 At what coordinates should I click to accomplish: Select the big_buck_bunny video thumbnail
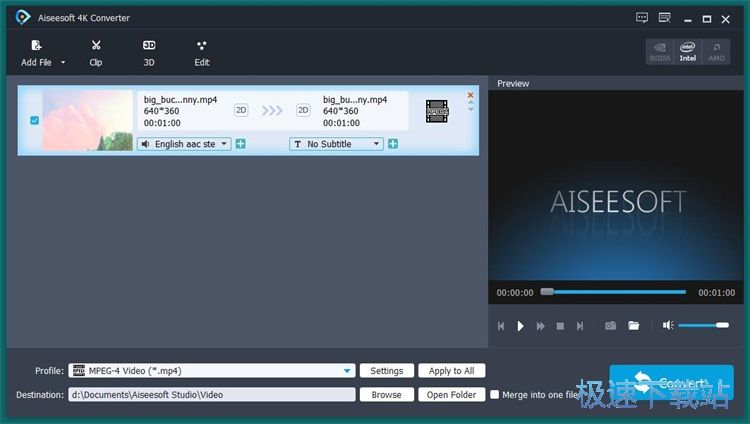88,121
